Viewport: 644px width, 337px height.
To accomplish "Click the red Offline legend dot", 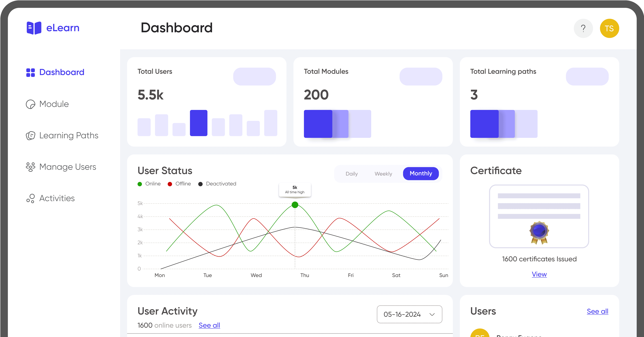I will (x=170, y=184).
